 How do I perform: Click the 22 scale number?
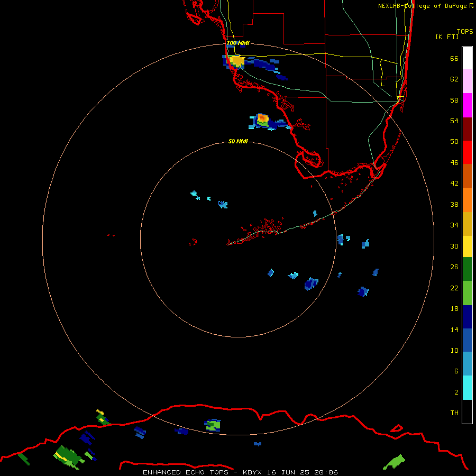tap(454, 288)
